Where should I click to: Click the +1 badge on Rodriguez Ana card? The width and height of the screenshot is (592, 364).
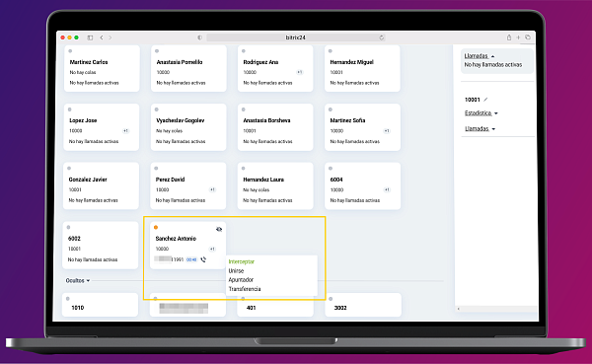299,72
